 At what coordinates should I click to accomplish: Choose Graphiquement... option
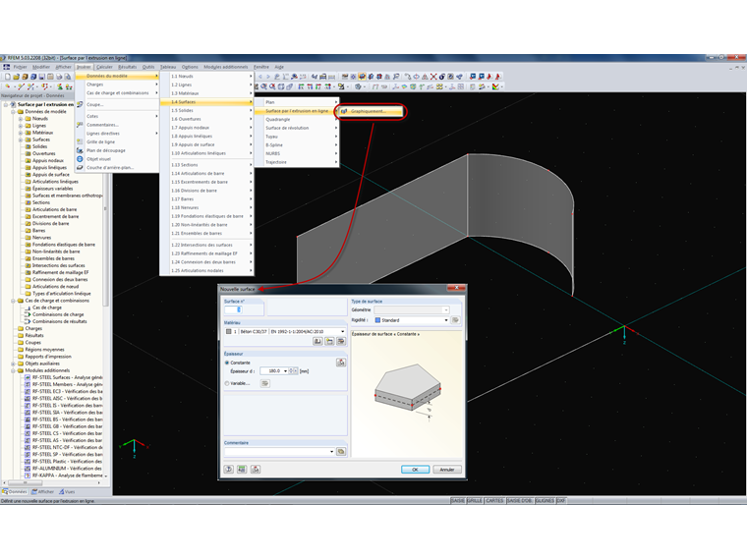tap(371, 111)
